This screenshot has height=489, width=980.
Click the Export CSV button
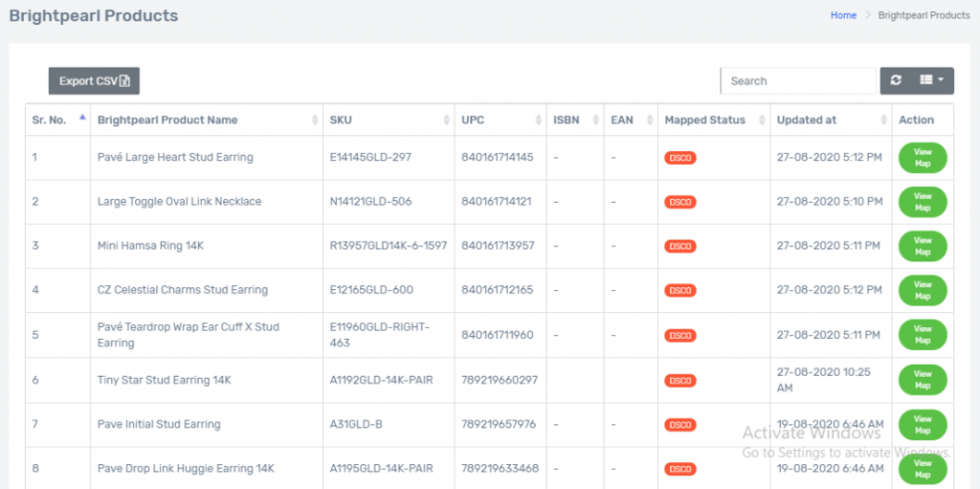95,81
